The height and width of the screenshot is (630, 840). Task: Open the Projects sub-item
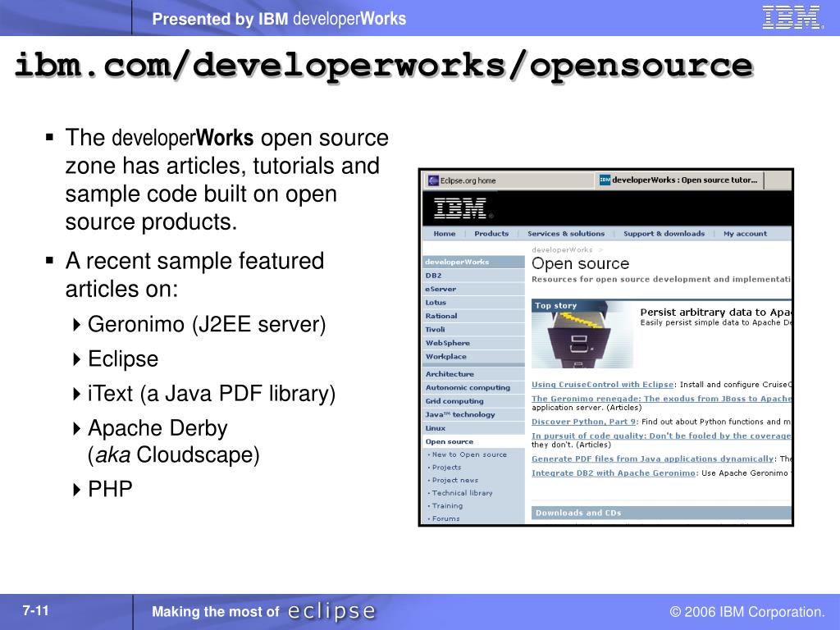pyautogui.click(x=445, y=467)
